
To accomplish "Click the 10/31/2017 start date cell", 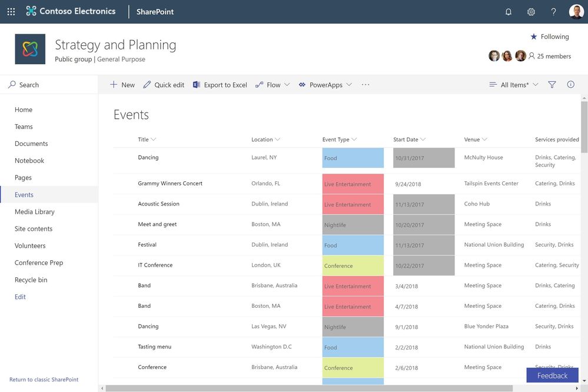I will (424, 158).
